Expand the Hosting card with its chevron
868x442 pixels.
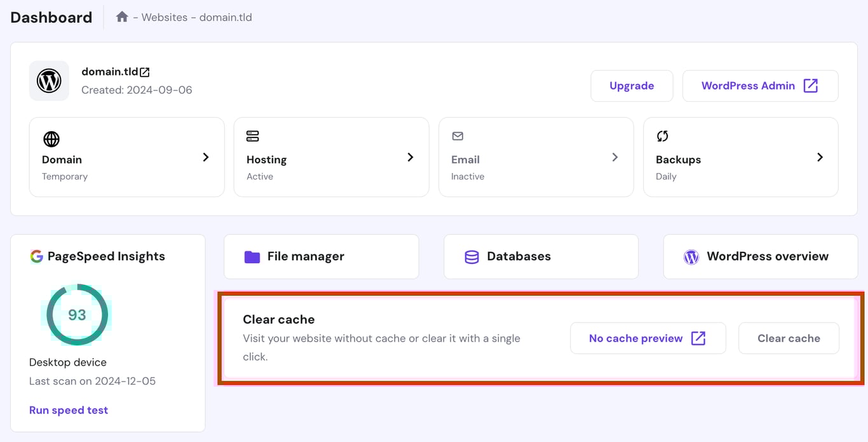410,157
